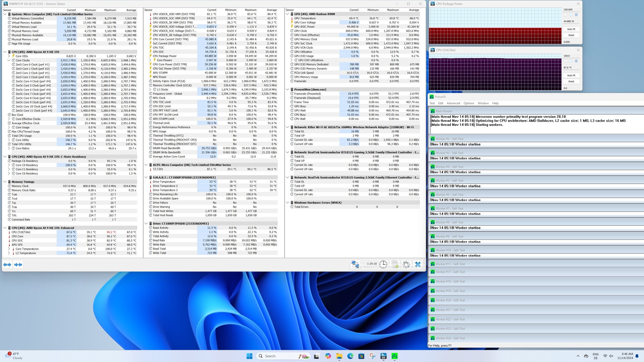This screenshot has height=362, width=644.
Task: Collapse the Memory Timings sensor group
Action: (x=5, y=182)
